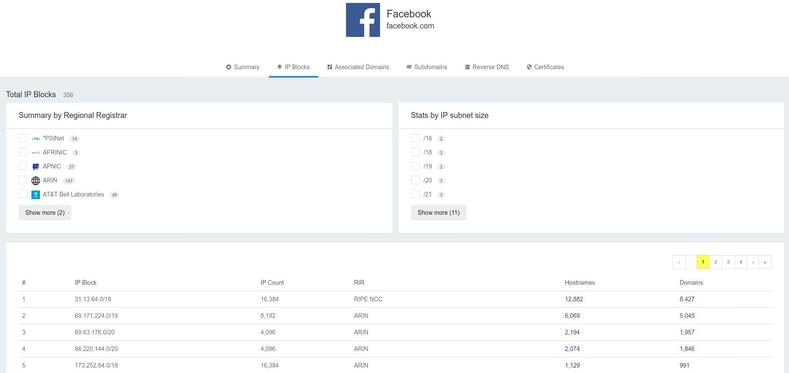Open hostnames link 1,129
Viewport: 789px width, 373px height.
click(572, 365)
